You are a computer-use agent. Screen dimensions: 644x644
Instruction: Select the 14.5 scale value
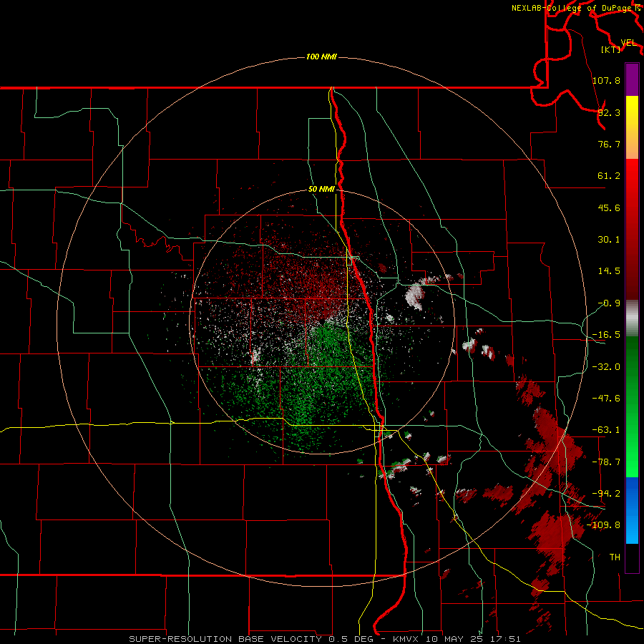(609, 271)
